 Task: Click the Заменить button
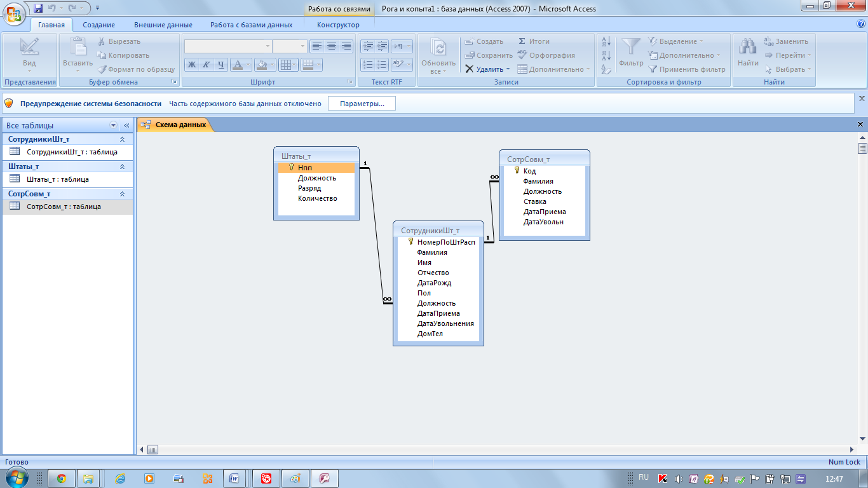(x=786, y=41)
